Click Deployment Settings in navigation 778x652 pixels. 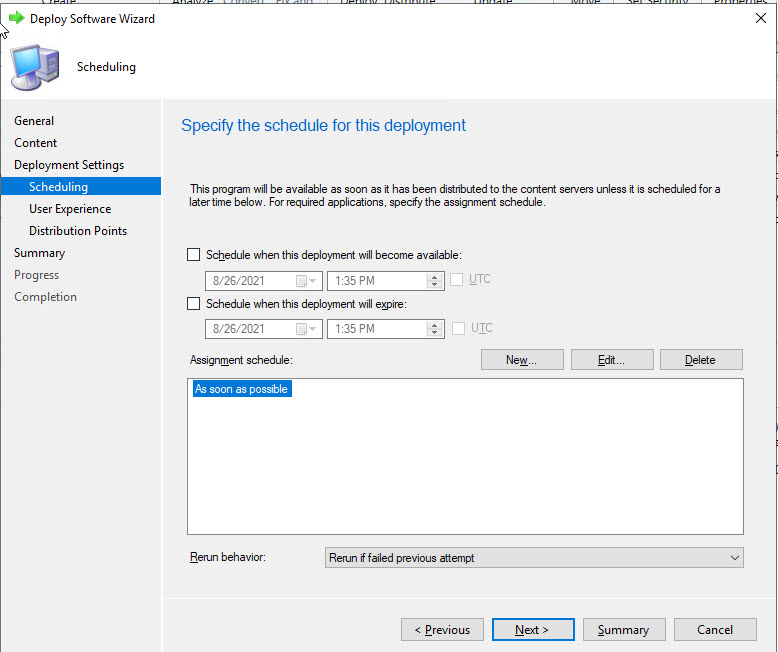(x=69, y=165)
